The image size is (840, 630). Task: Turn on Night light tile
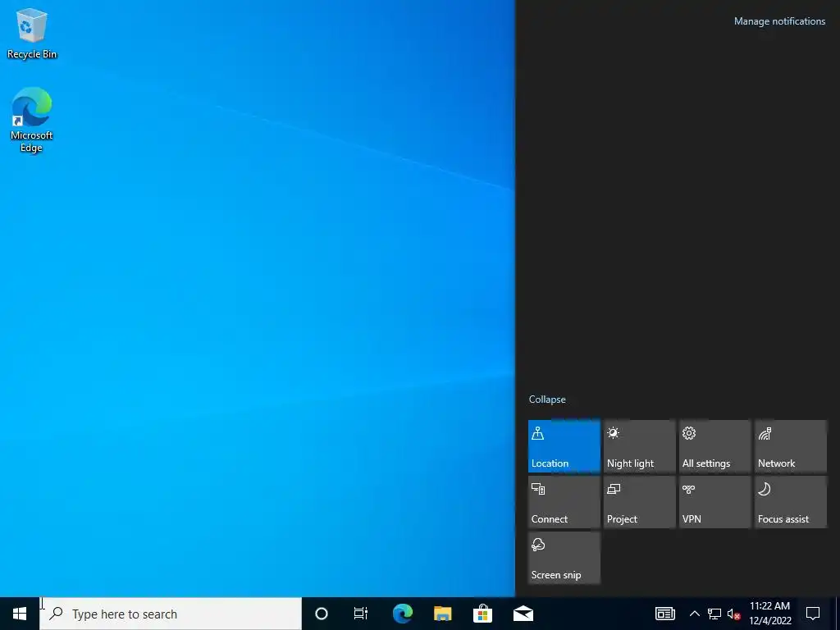(640, 446)
